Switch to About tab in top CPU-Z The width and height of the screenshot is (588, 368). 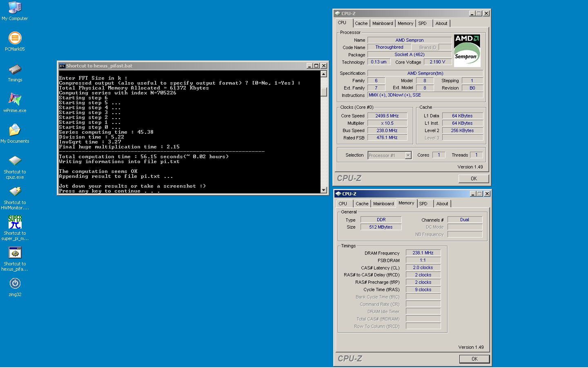(x=441, y=23)
